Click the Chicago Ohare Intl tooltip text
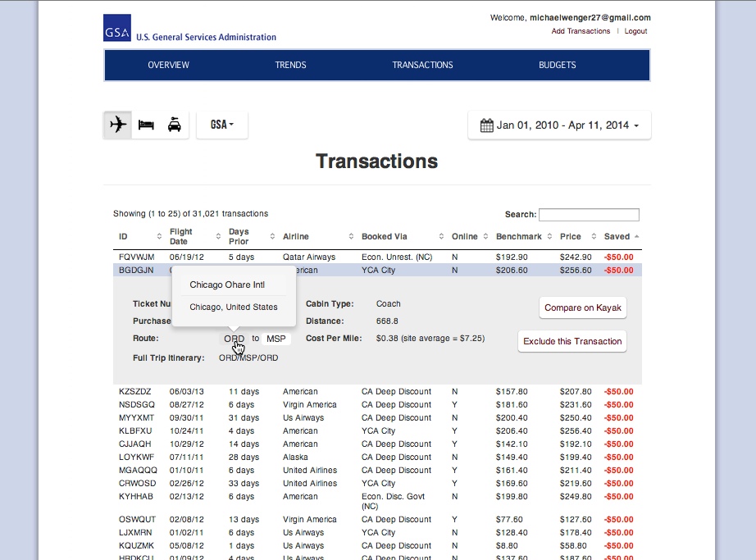 coord(227,285)
